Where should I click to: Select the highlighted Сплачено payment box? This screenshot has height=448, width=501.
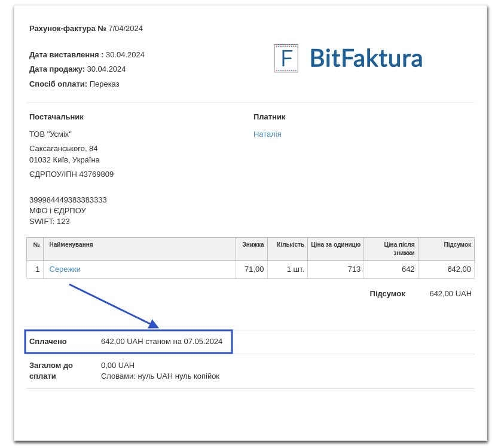click(x=129, y=342)
